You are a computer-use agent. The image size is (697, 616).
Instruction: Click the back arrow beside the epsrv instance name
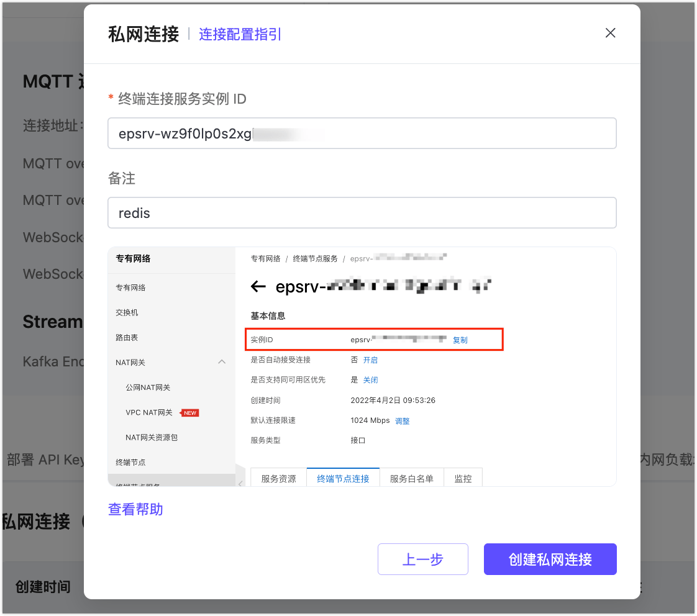click(x=258, y=286)
